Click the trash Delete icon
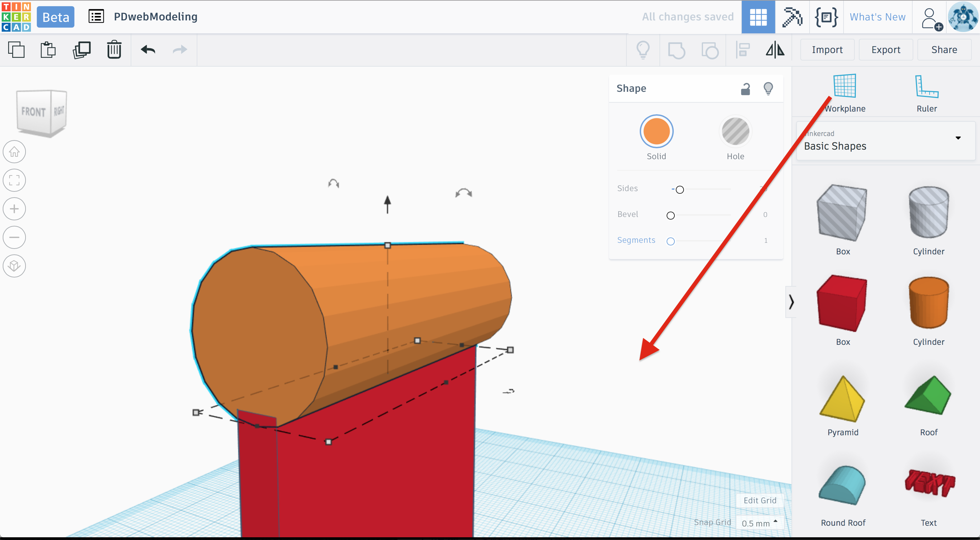Viewport: 980px width, 540px height. point(114,50)
